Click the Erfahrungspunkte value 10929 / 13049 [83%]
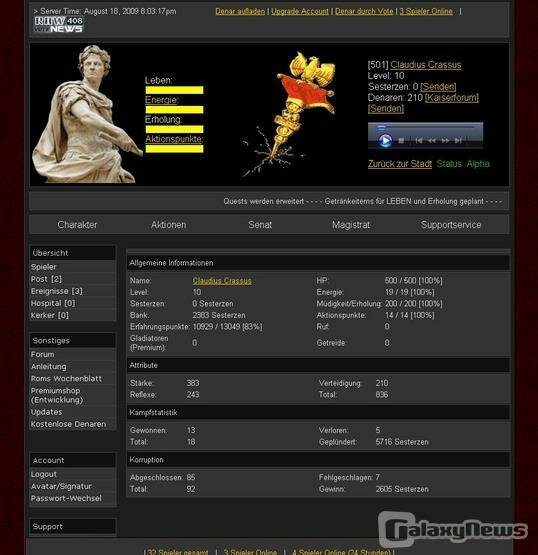The height and width of the screenshot is (555, 538). pyautogui.click(x=227, y=327)
